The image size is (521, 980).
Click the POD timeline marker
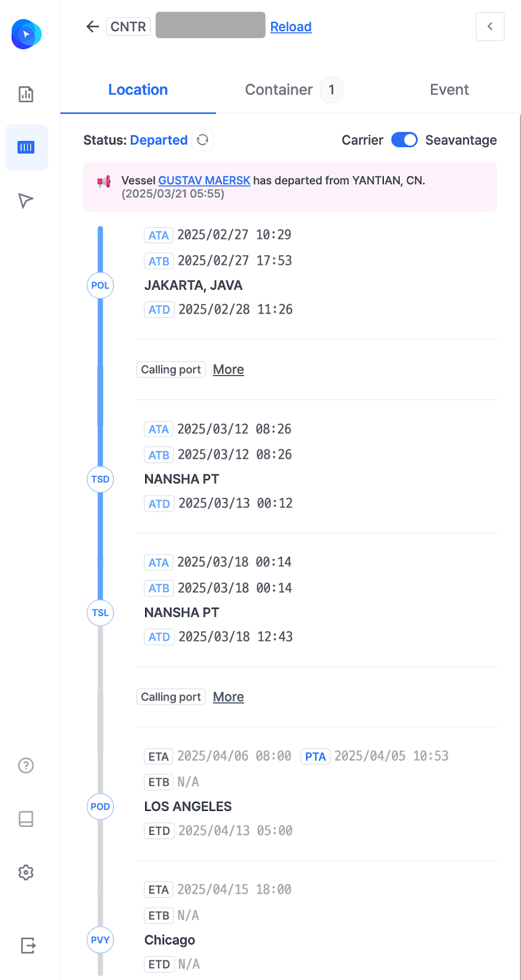(100, 807)
